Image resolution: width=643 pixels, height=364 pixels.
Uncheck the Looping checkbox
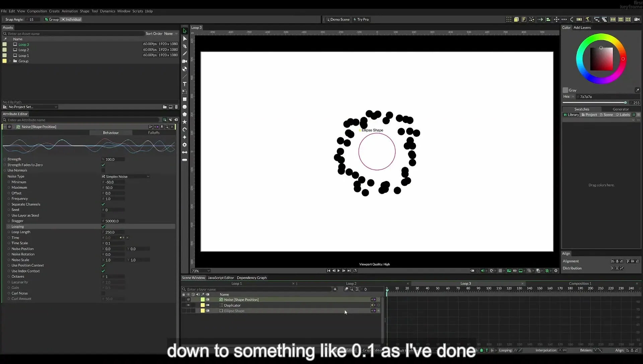103,226
